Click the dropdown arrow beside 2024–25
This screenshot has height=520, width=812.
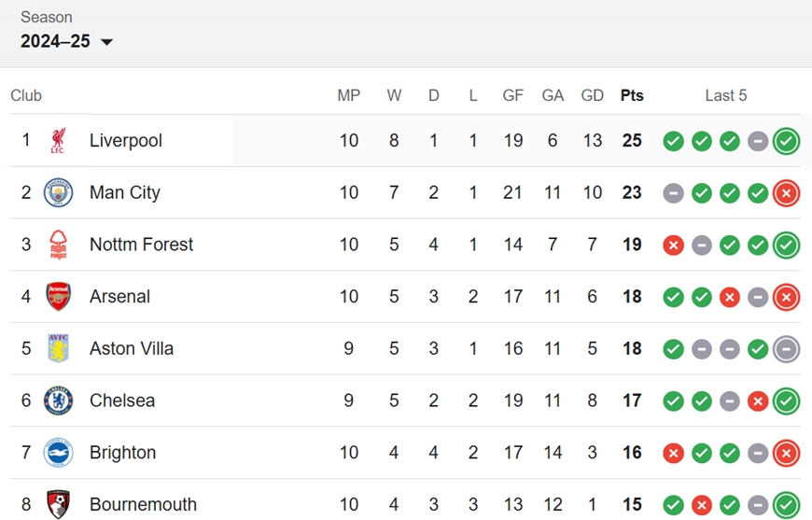106,42
